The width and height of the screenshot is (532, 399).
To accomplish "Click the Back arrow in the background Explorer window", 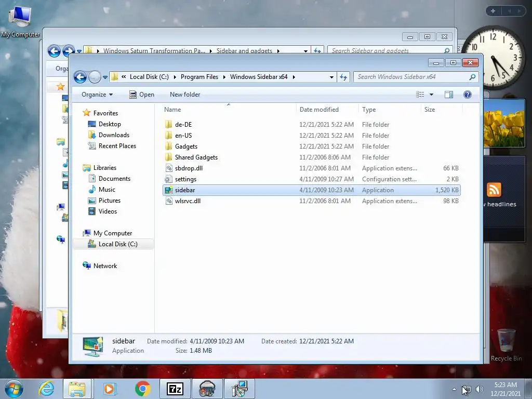I will click(54, 51).
